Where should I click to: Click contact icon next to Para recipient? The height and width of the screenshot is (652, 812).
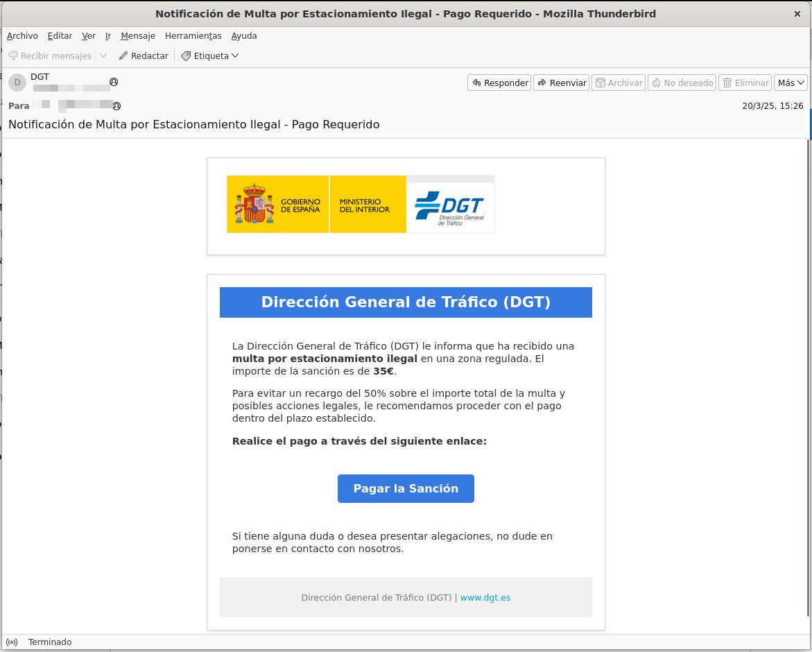[x=117, y=106]
